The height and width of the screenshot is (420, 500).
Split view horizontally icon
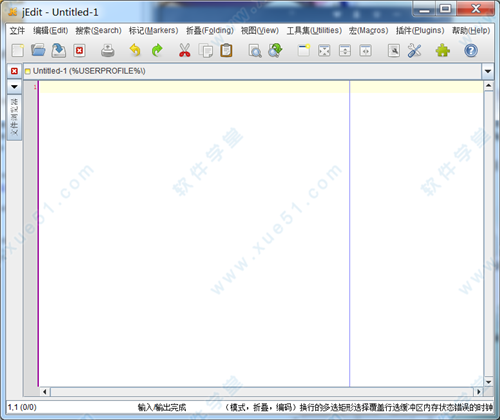point(345,51)
